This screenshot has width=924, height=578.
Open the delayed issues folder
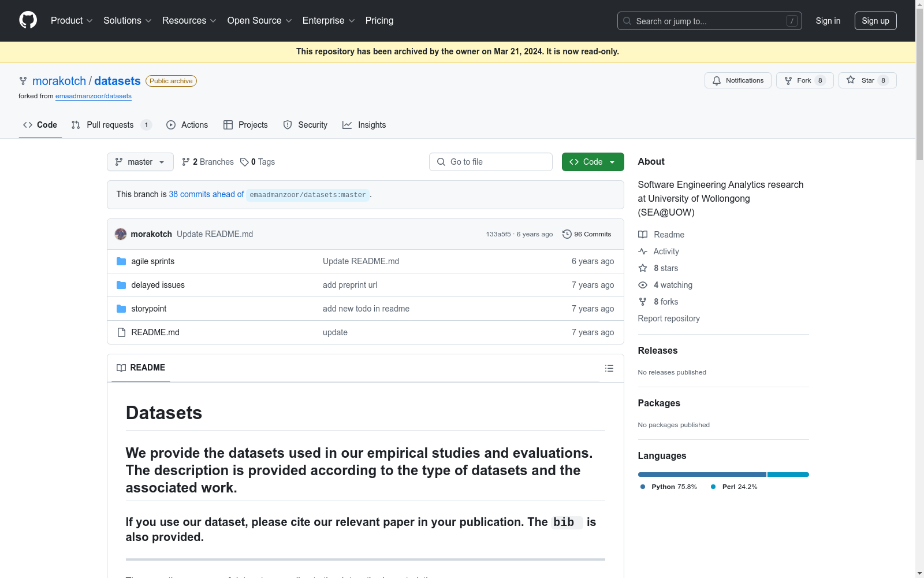tap(158, 285)
